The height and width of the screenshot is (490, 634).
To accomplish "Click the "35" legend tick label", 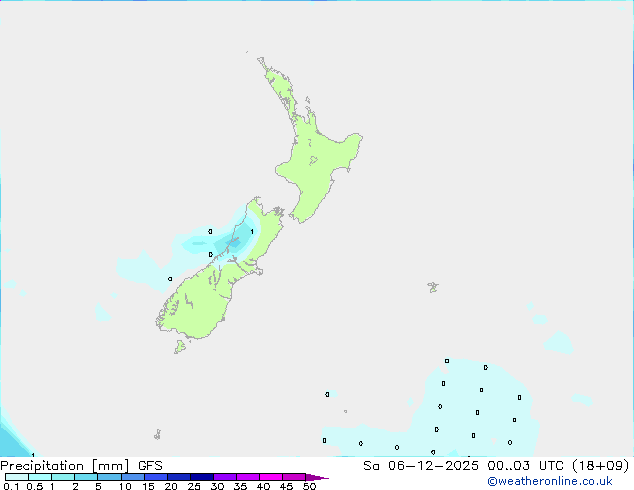I will 240,486.
